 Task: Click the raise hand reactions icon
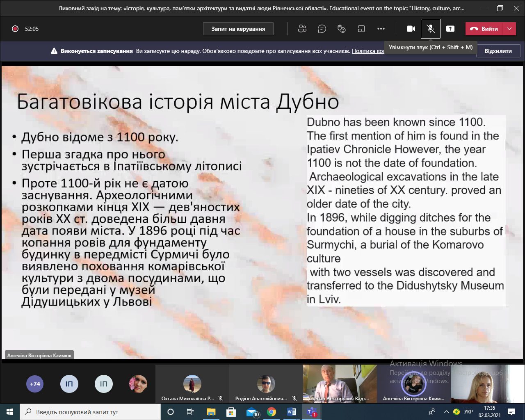(x=341, y=29)
